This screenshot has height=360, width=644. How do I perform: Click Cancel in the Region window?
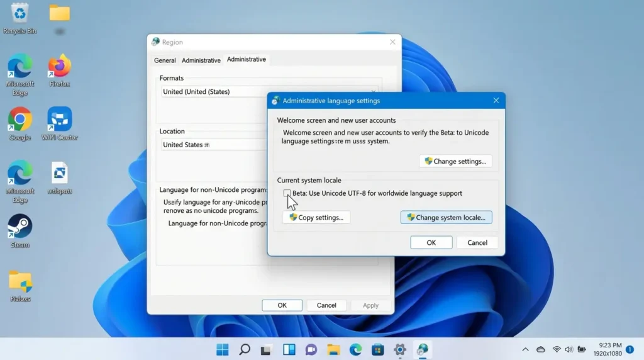tap(326, 305)
